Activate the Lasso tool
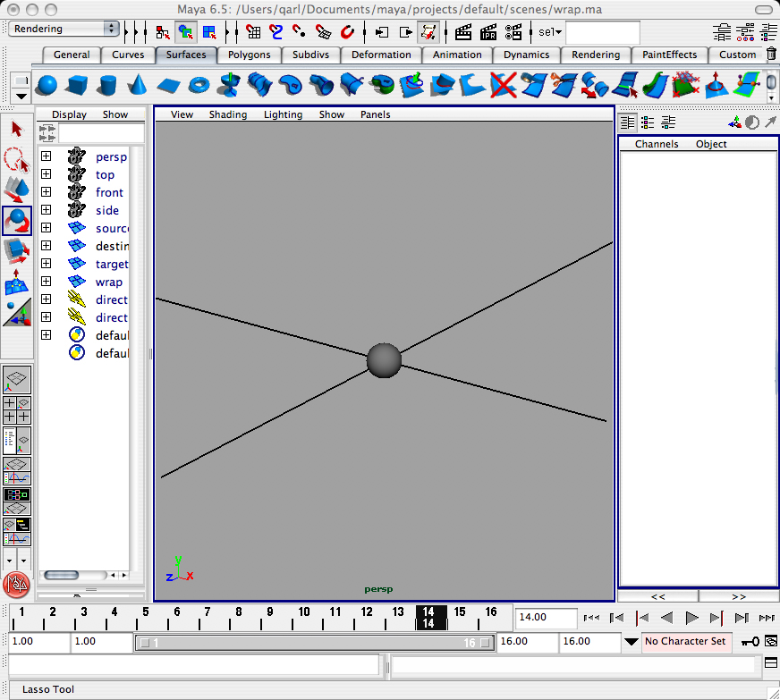The height and width of the screenshot is (700, 780). pyautogui.click(x=16, y=160)
